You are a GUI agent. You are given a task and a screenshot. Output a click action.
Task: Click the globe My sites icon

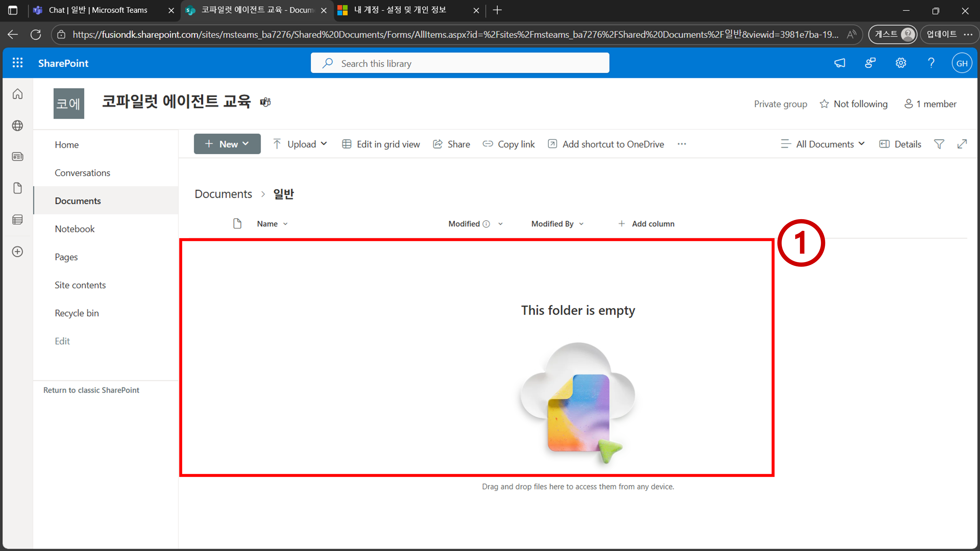(x=17, y=125)
